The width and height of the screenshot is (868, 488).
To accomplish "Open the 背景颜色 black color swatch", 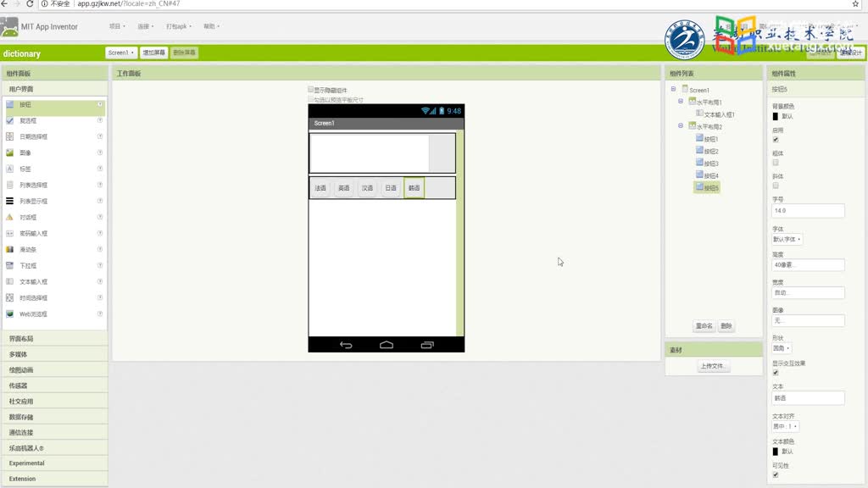I will pos(776,116).
